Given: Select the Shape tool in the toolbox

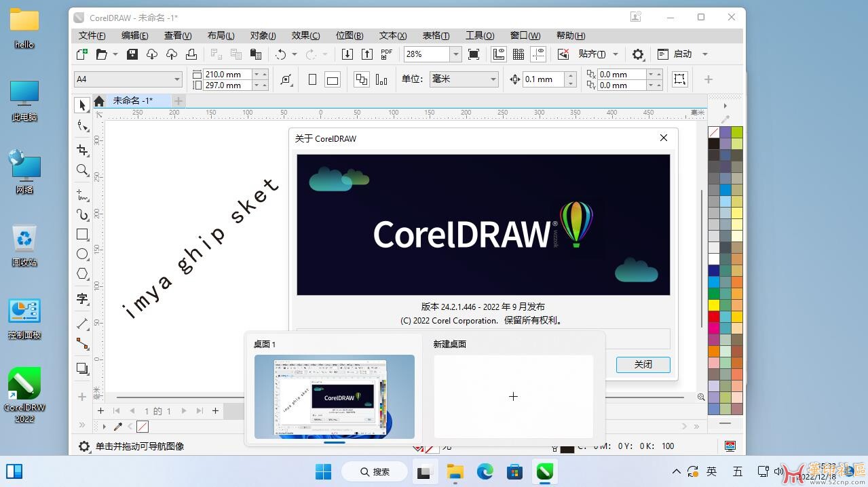Looking at the screenshot, I should [82, 125].
